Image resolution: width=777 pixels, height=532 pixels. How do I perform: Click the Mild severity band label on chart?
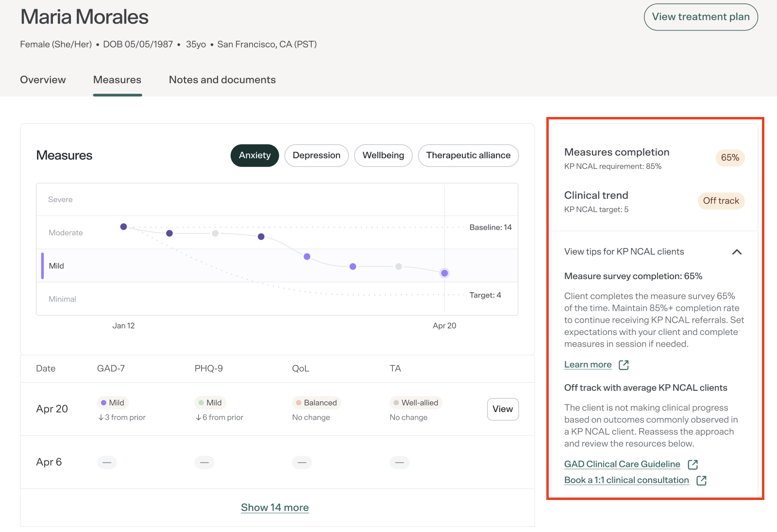pos(56,266)
